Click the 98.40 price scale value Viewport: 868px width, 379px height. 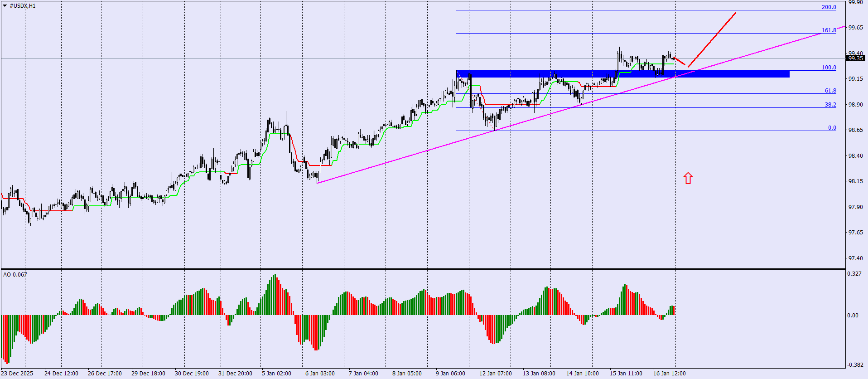point(855,156)
